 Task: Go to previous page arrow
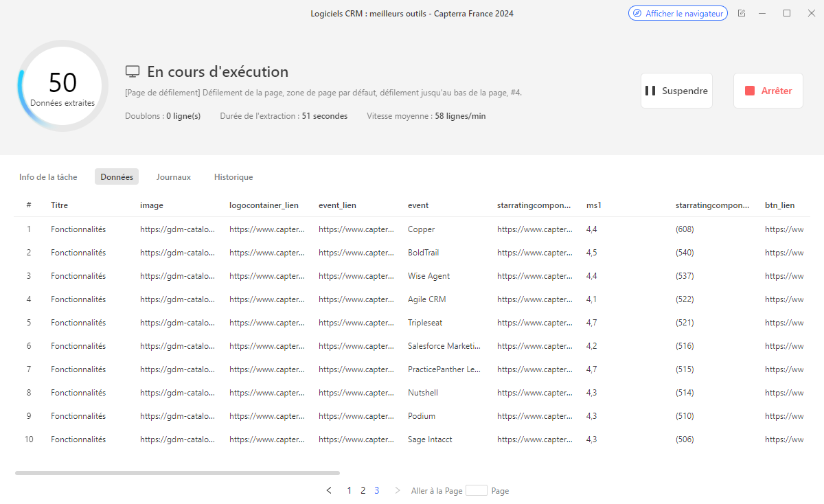(329, 490)
